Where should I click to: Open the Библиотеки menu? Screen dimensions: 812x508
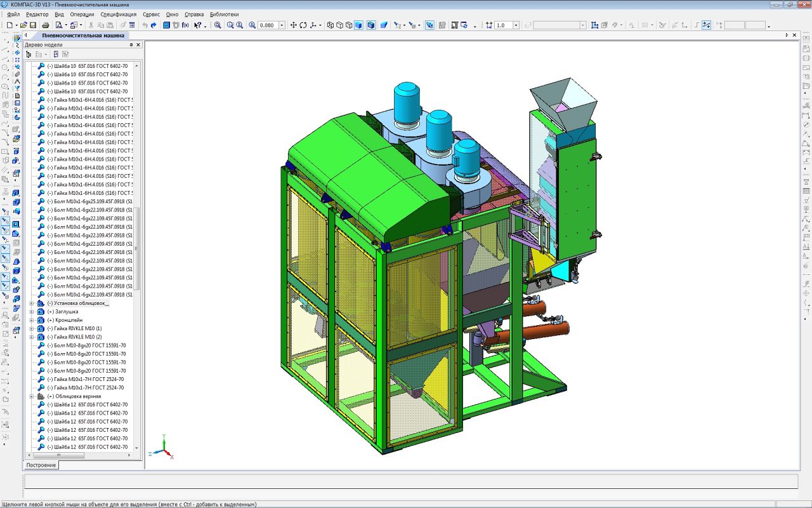pos(224,14)
